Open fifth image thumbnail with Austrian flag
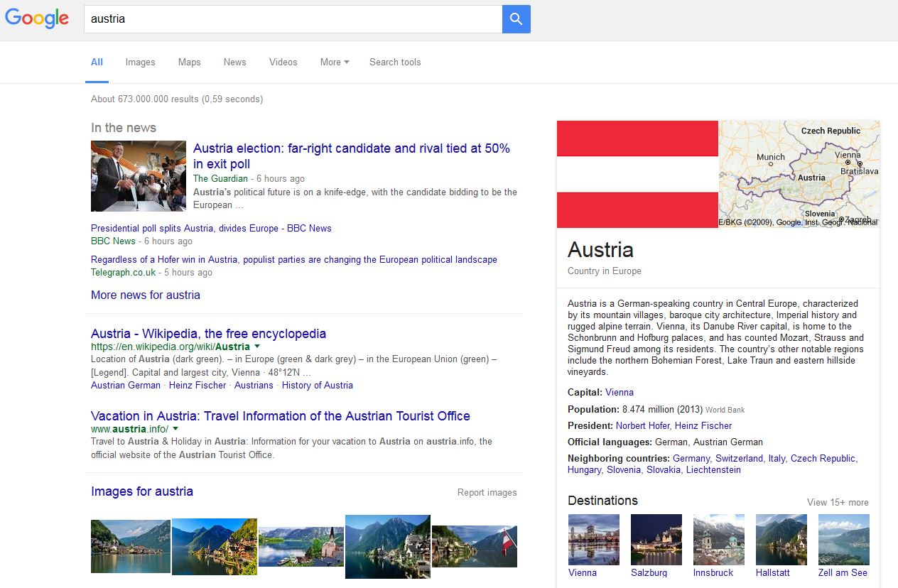The width and height of the screenshot is (898, 588). pyautogui.click(x=475, y=546)
